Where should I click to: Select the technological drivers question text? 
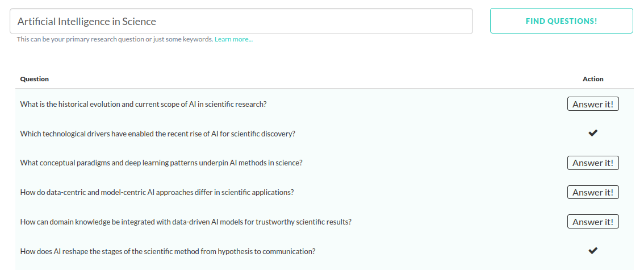(x=157, y=134)
